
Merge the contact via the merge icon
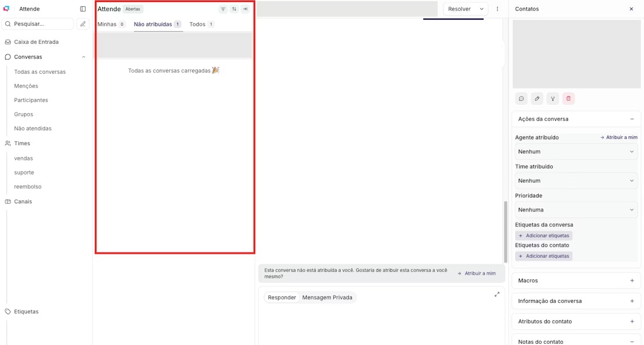coord(553,98)
